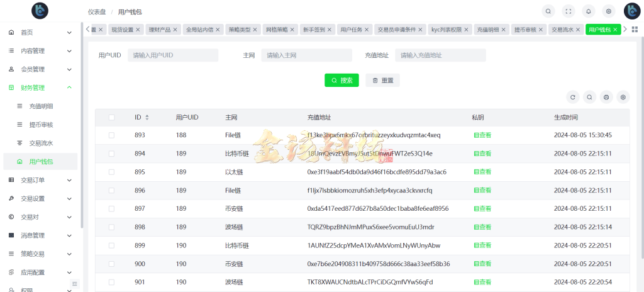
Task: Open the notifications bell
Action: [x=589, y=11]
